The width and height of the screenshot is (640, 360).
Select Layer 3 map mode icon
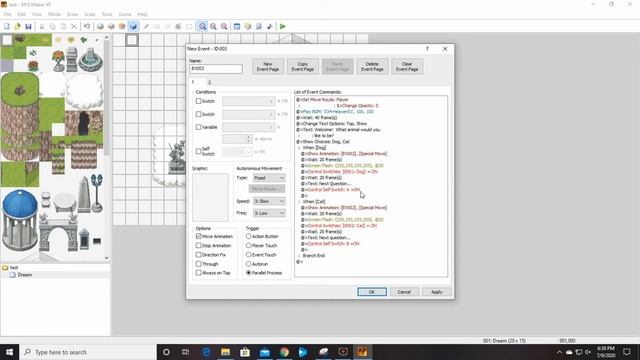pos(122,27)
